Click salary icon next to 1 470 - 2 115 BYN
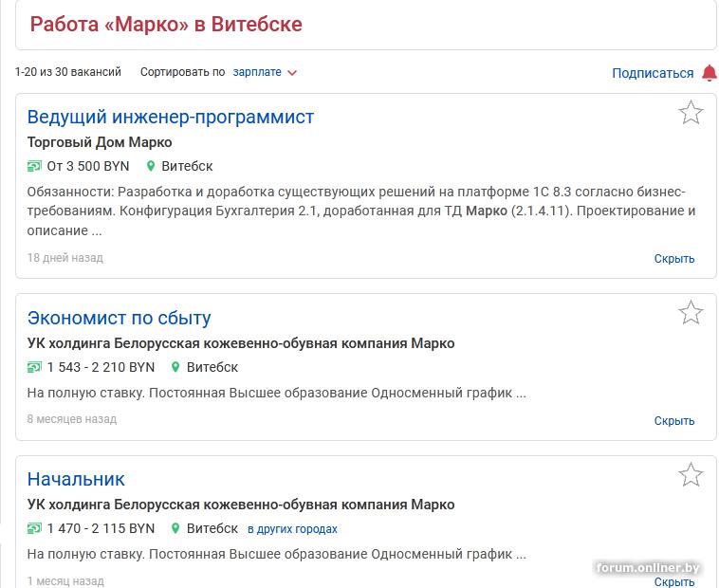719x588 pixels. coord(34,528)
